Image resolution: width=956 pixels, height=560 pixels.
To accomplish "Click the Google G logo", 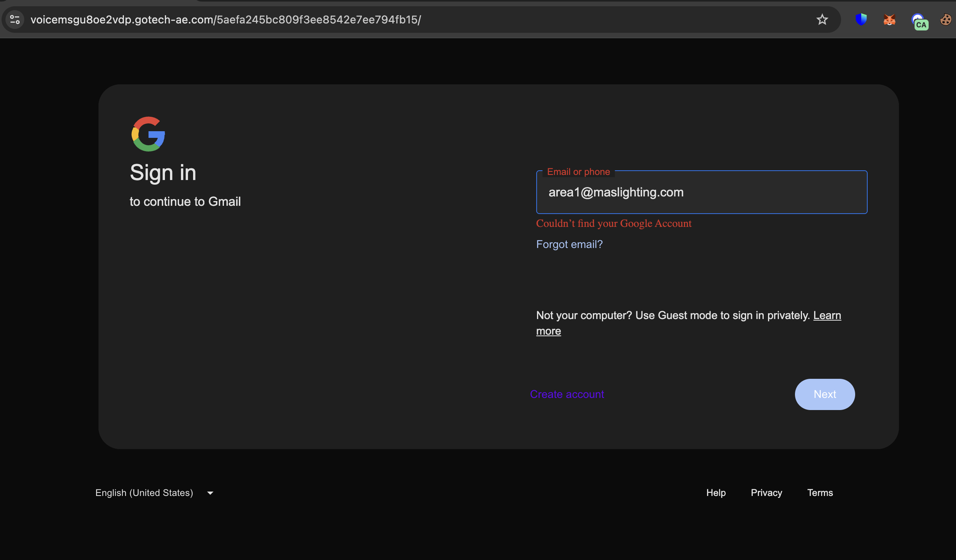I will pos(148,134).
